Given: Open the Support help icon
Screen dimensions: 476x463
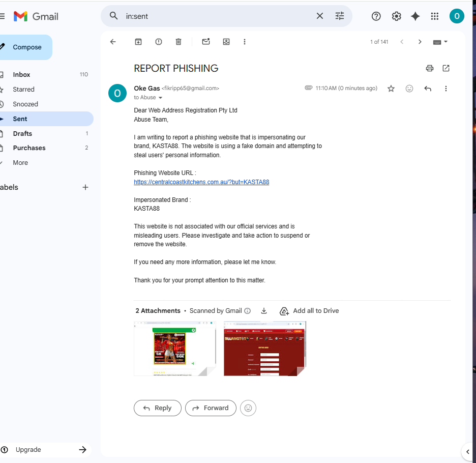Looking at the screenshot, I should pyautogui.click(x=376, y=16).
